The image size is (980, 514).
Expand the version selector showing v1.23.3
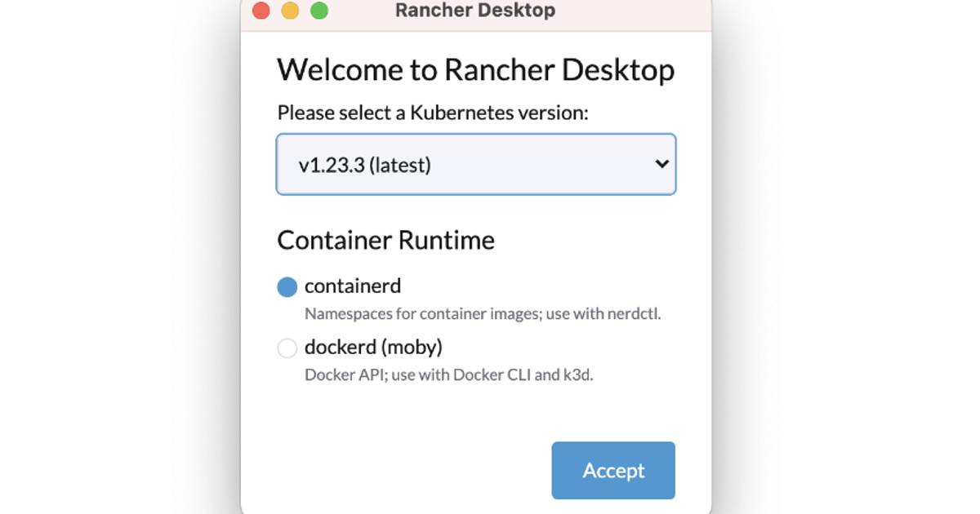pos(476,164)
